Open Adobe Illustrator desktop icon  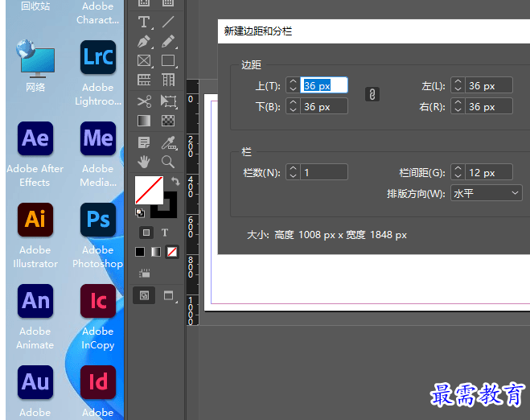click(35, 236)
